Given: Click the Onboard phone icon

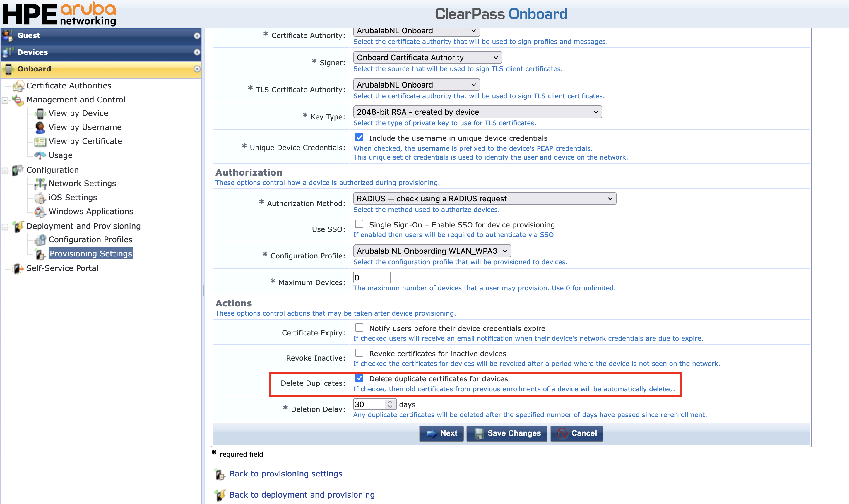Looking at the screenshot, I should [8, 69].
